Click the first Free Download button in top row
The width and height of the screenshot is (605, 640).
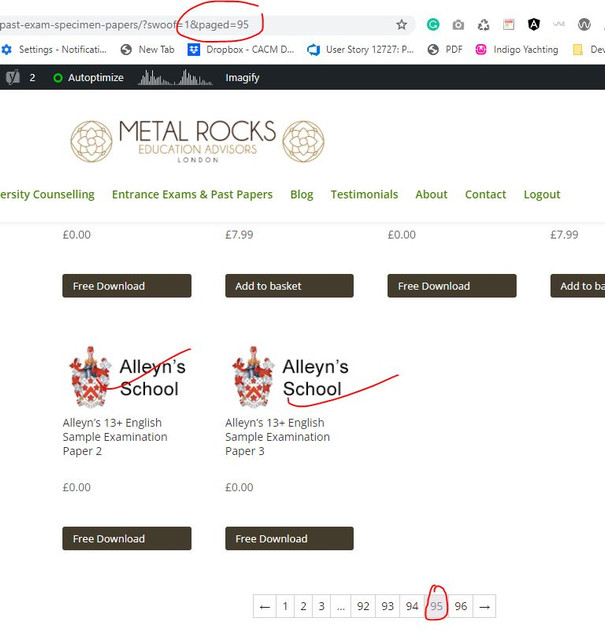point(127,286)
